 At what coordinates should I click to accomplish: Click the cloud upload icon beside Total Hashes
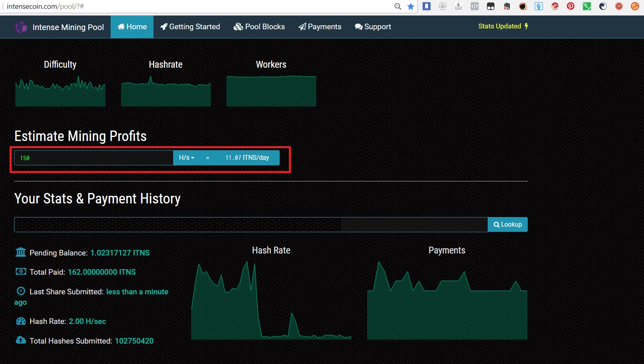[x=21, y=340]
